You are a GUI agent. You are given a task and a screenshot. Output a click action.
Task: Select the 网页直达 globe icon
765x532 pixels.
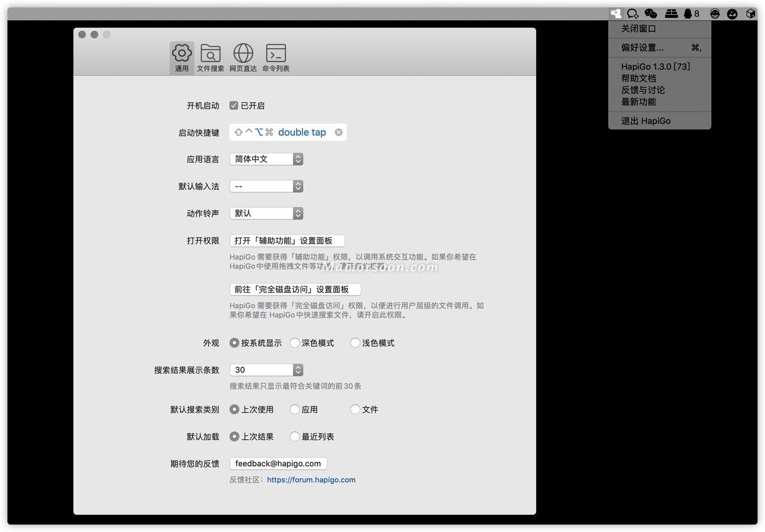(242, 55)
